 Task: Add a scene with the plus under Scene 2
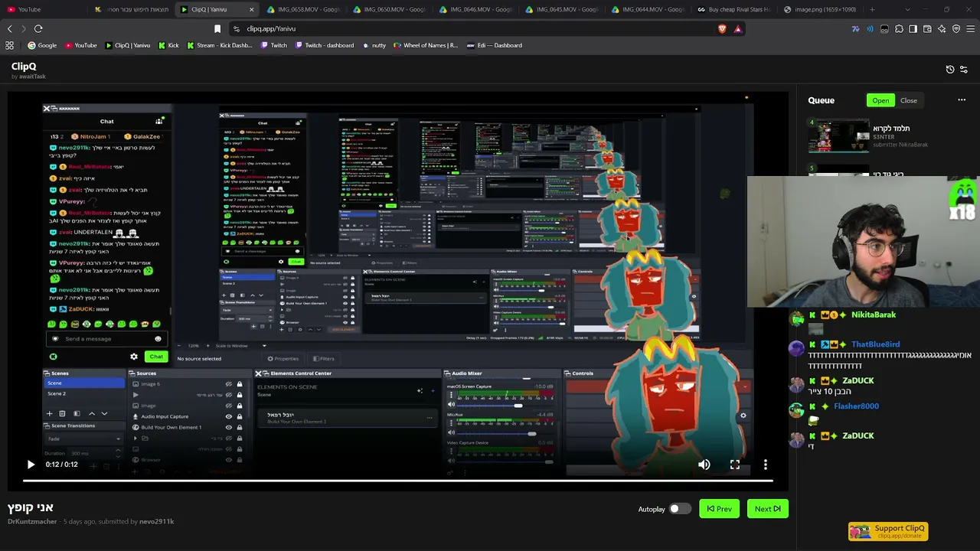click(50, 413)
